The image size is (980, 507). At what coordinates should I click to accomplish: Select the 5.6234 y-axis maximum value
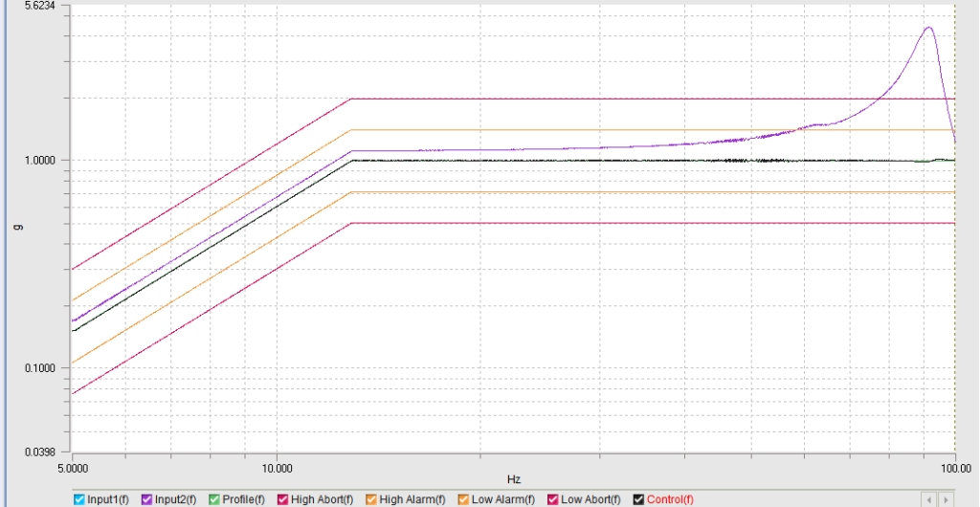[x=39, y=7]
